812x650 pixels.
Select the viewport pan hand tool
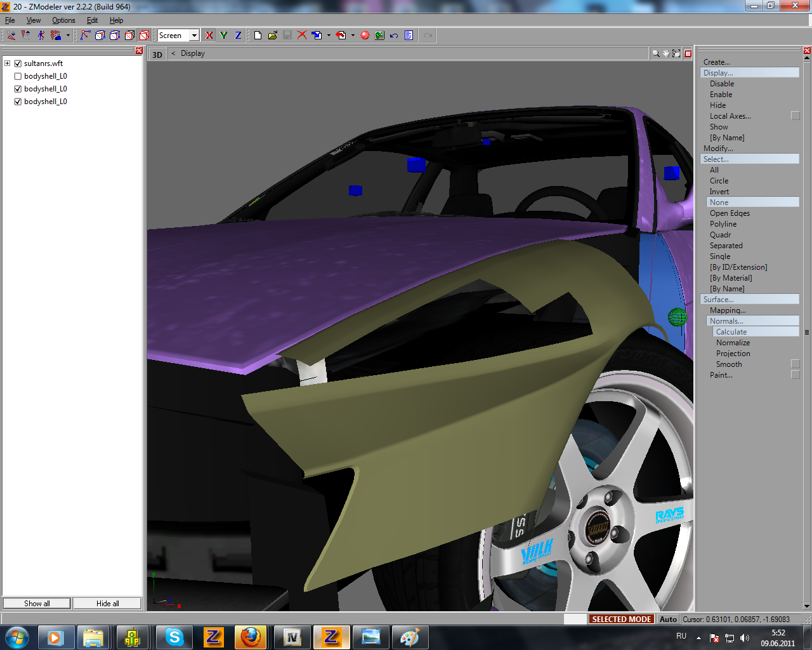pos(666,53)
